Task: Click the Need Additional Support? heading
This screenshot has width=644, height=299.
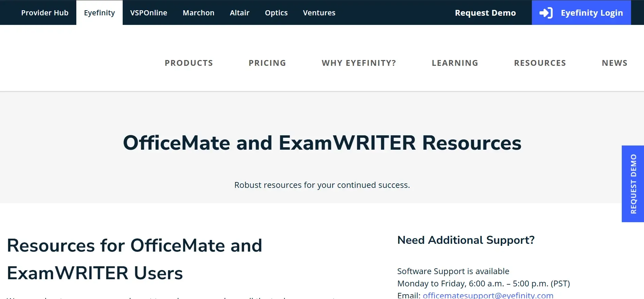Action: [x=466, y=240]
